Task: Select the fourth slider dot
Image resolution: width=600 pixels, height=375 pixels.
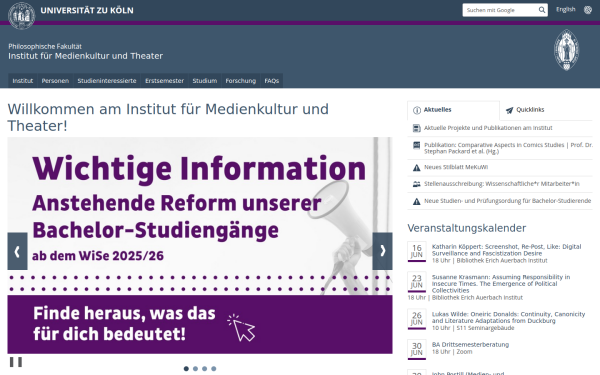Action: (214, 368)
